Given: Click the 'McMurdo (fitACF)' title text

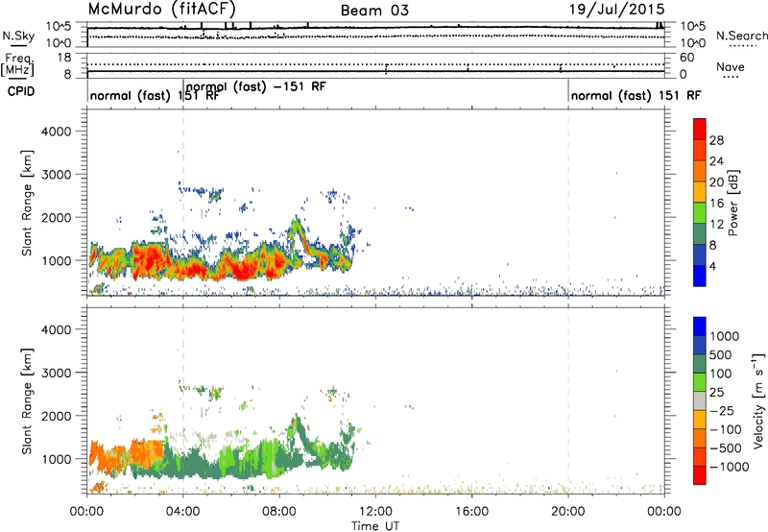Looking at the screenshot, I should 161,10.
